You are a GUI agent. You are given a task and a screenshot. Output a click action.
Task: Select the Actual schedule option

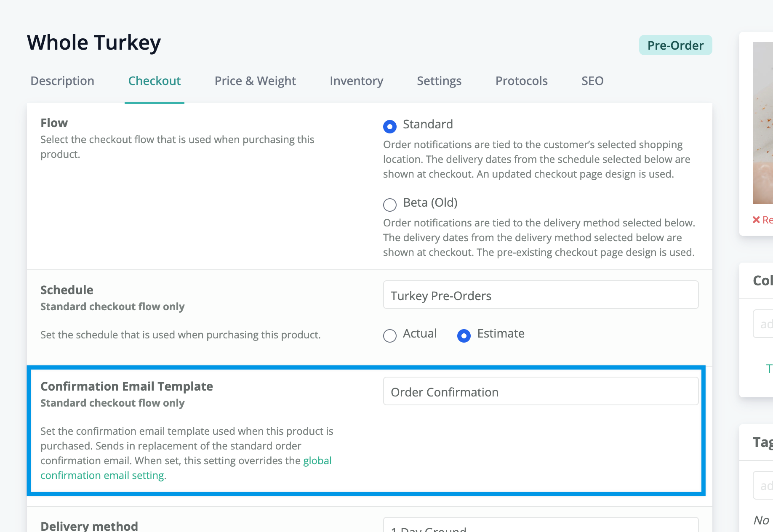point(390,335)
